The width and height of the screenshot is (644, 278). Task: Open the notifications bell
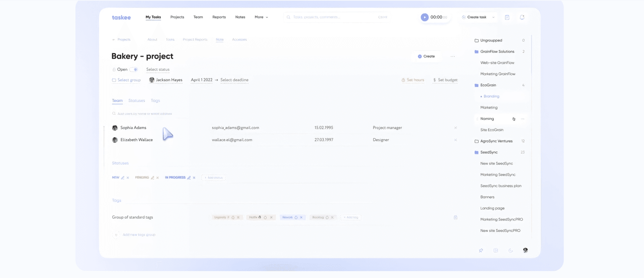coord(522,17)
